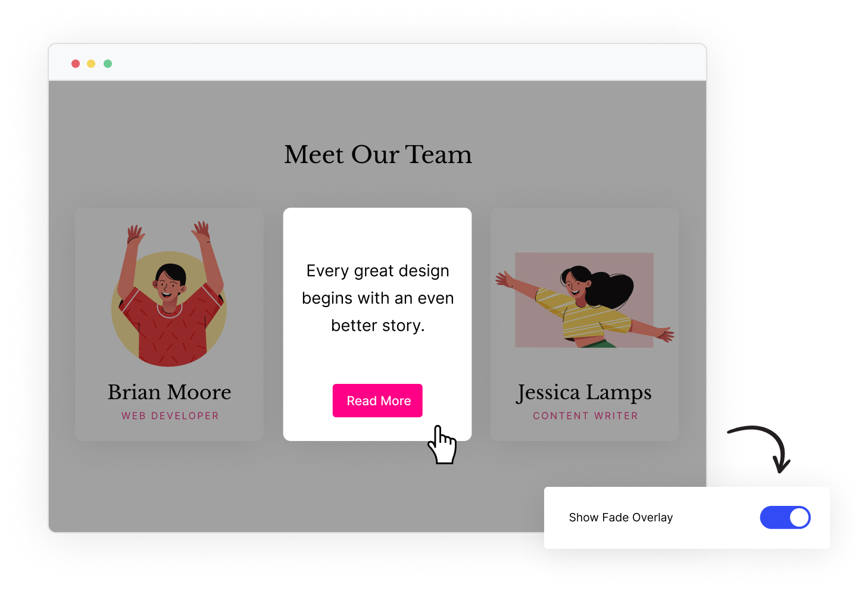Click the WEB DEVELOPER role label
This screenshot has height=591, width=868.
click(170, 416)
